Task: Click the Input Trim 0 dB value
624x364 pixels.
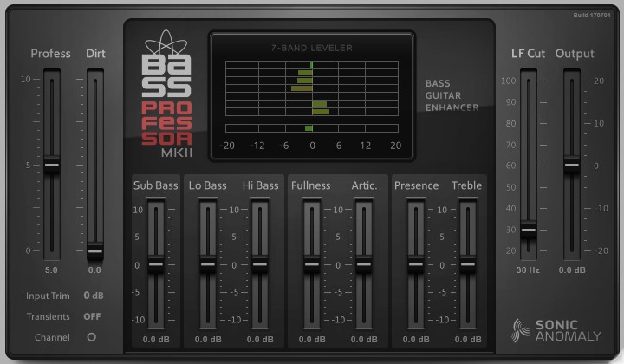Action: click(x=93, y=296)
